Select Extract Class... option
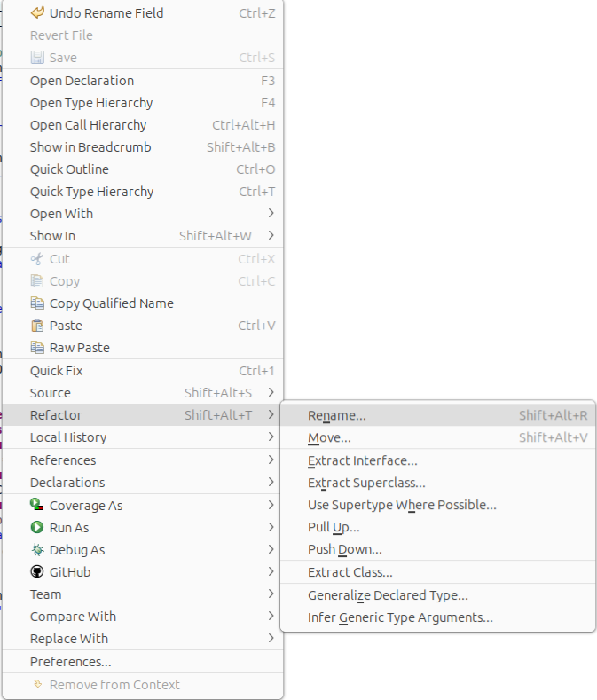Screen dimensions: 597x700 (350, 572)
